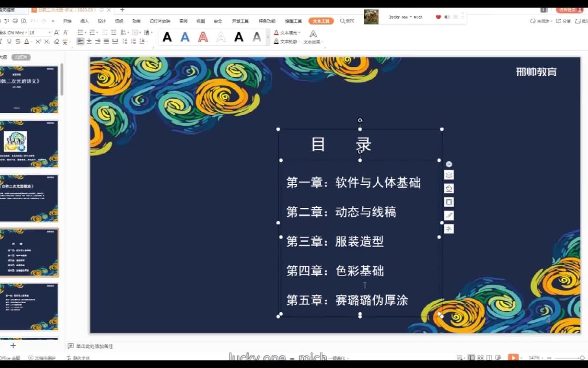
Task: Click the subscript X₂ icon
Action: [x=47, y=42]
